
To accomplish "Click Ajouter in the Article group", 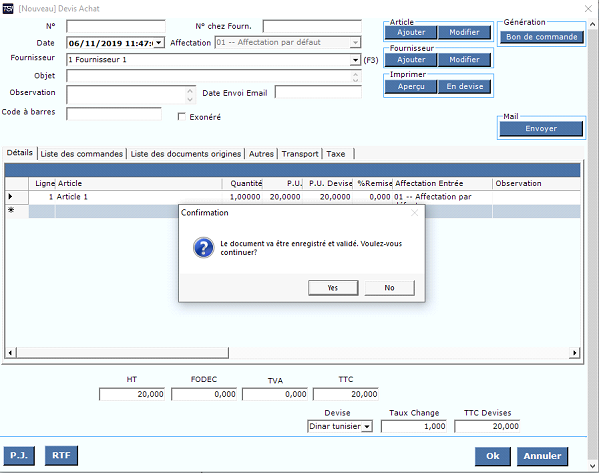I will [411, 32].
